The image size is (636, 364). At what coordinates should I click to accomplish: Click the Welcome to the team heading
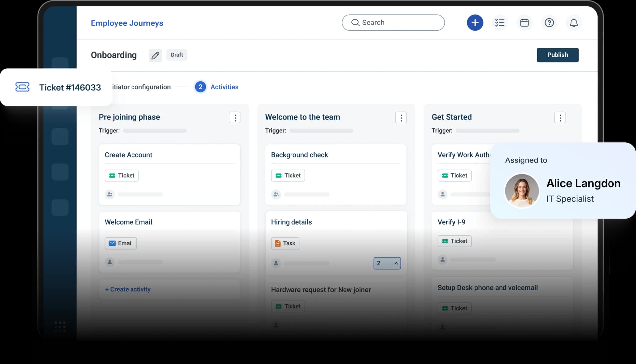[x=302, y=117]
